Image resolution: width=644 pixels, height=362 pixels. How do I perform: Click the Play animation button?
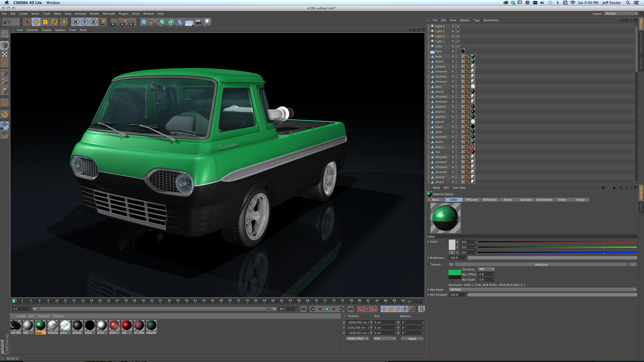tap(327, 309)
